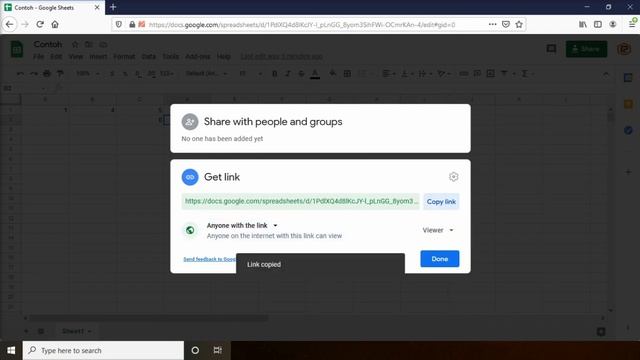Open the File menu in Sheets
The height and width of the screenshot is (360, 640).
click(38, 56)
